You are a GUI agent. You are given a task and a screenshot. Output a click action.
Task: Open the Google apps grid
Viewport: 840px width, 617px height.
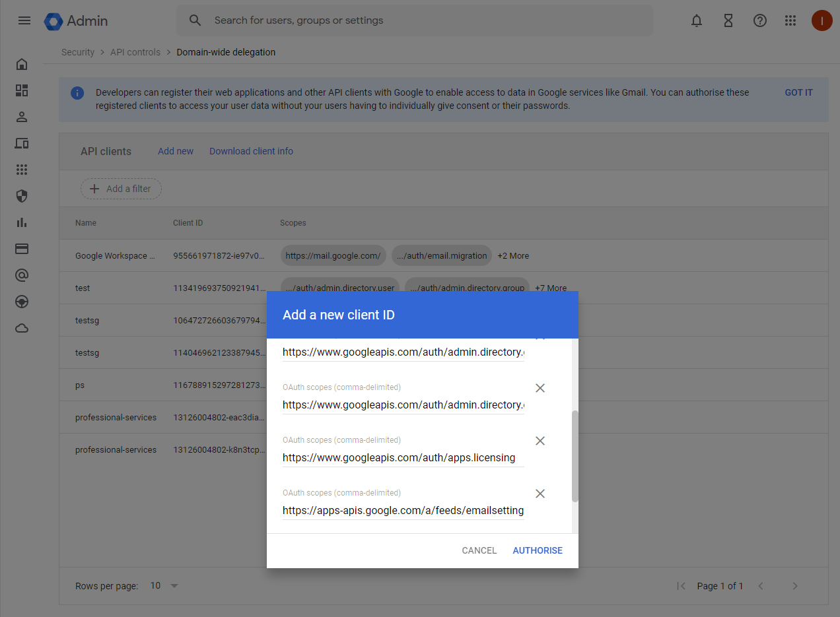point(790,20)
